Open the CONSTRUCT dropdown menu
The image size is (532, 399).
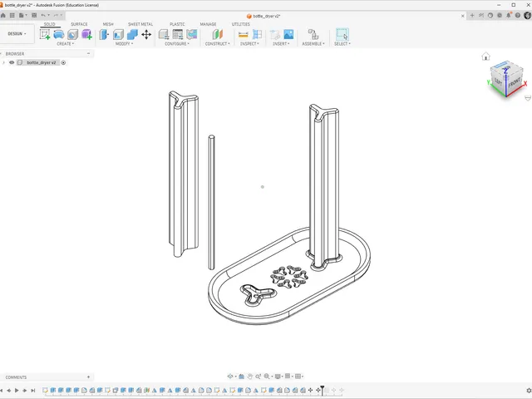point(218,44)
